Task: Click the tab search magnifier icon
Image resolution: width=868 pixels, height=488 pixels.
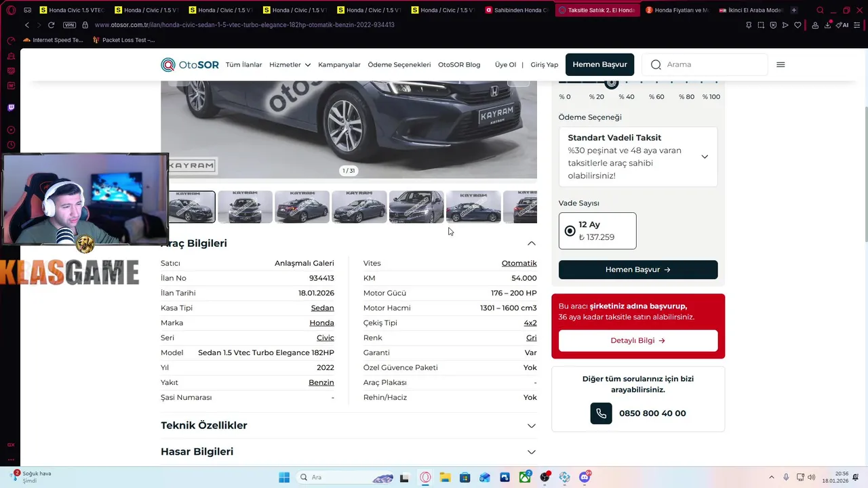Action: (820, 10)
